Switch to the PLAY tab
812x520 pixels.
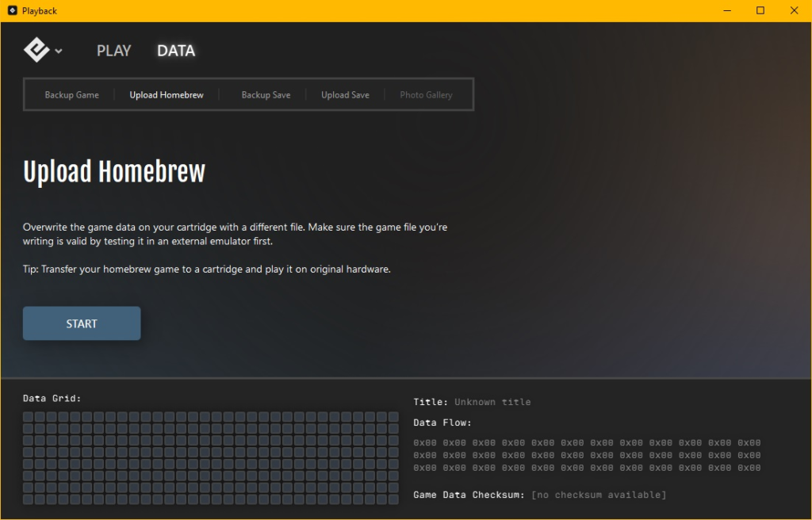[113, 51]
